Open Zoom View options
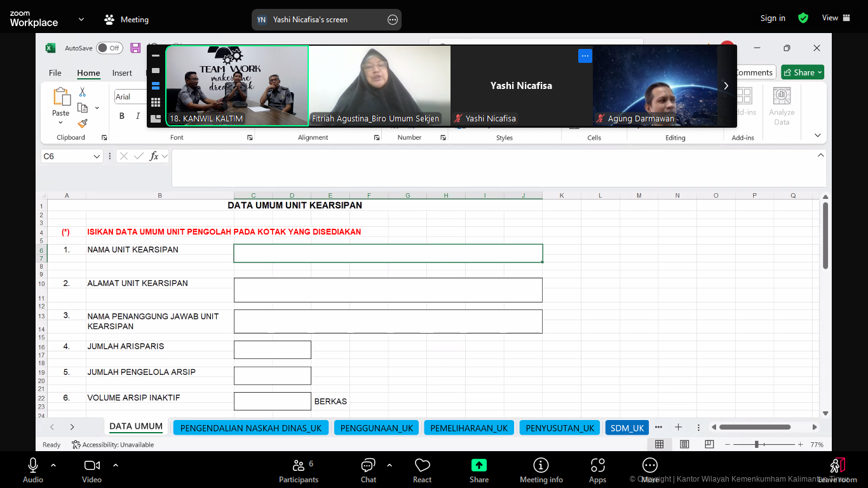Image resolution: width=868 pixels, height=488 pixels. (836, 18)
